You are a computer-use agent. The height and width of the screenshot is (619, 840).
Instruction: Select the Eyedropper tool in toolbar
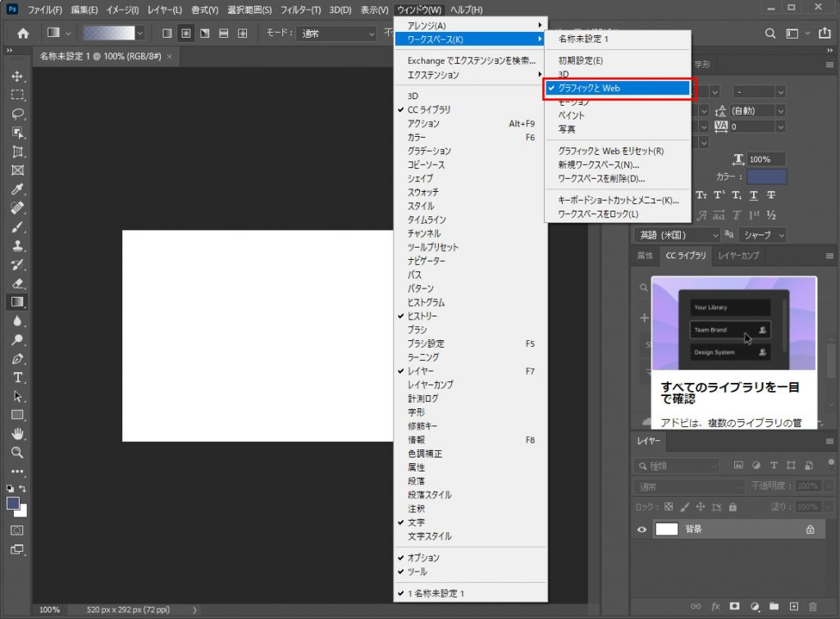pyautogui.click(x=17, y=189)
